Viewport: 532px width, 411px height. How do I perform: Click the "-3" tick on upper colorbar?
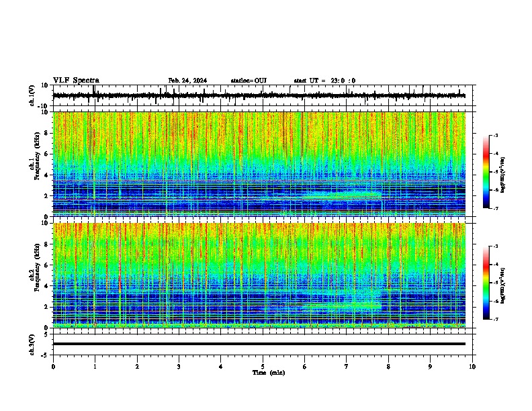coord(496,135)
